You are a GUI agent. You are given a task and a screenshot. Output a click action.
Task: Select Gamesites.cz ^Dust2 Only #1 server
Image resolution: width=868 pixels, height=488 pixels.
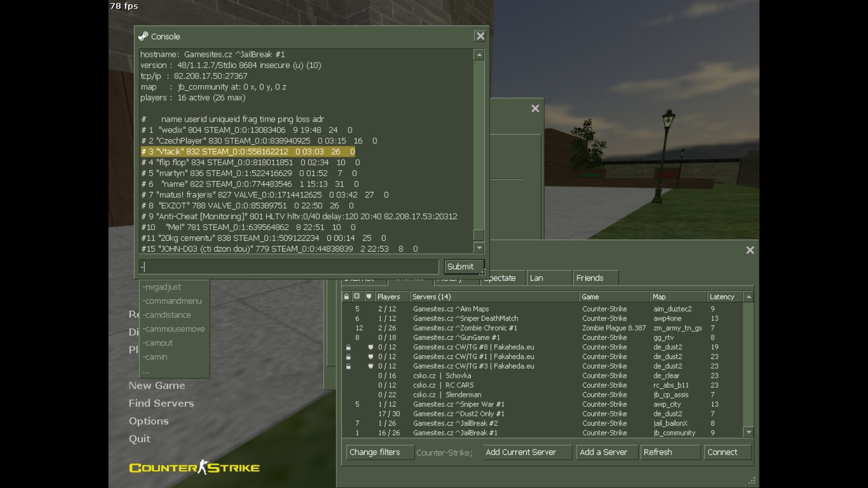tap(542, 414)
